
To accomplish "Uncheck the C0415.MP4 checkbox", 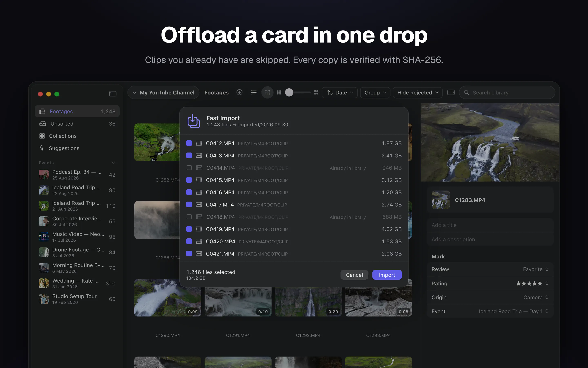I will click(x=189, y=180).
